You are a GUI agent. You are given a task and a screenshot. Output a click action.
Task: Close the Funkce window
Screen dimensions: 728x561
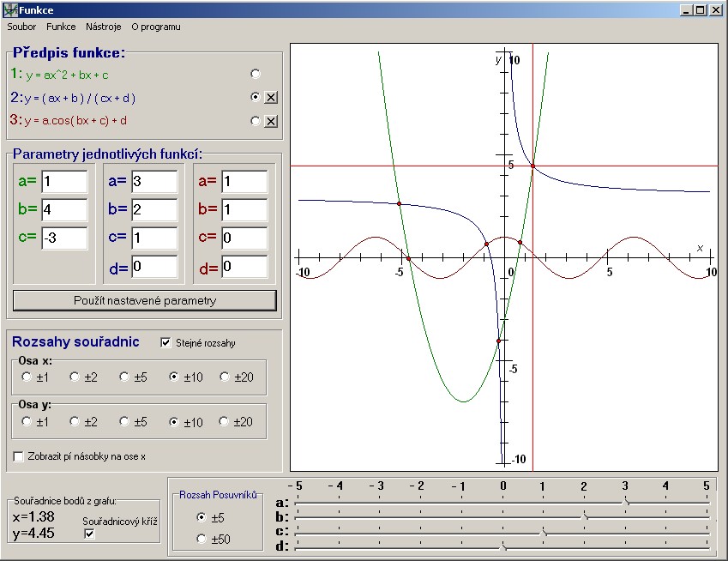click(715, 9)
